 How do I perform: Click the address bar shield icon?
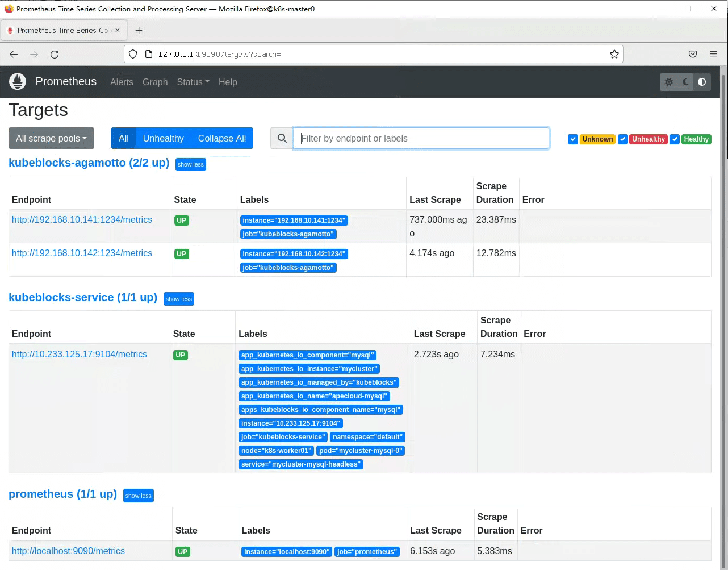pos(133,54)
